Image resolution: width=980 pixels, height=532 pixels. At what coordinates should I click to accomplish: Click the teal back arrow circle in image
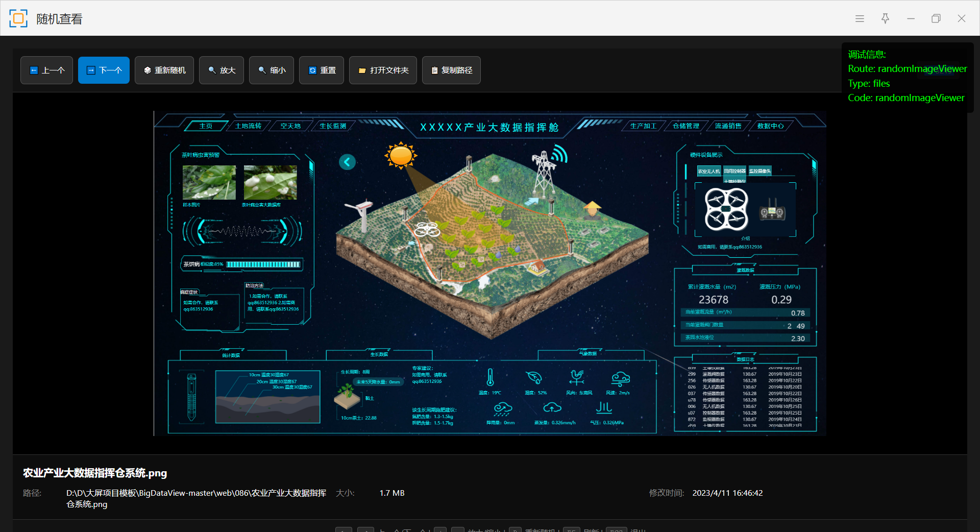coord(347,162)
